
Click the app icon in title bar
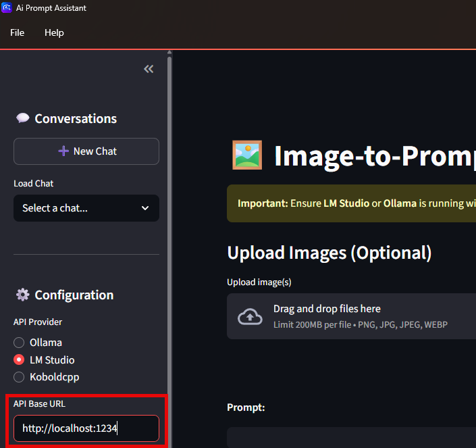pyautogui.click(x=7, y=8)
